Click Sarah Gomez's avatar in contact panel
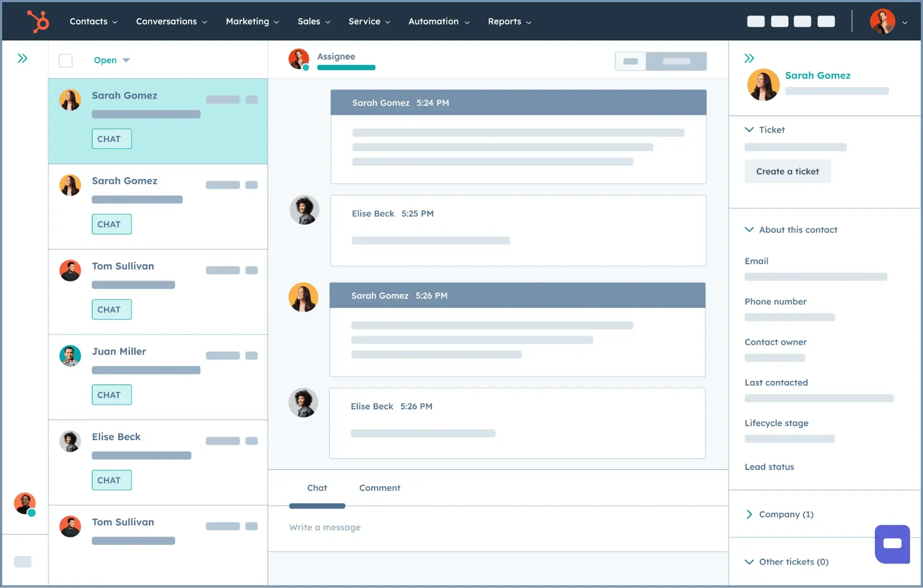The width and height of the screenshot is (923, 588). (763, 85)
